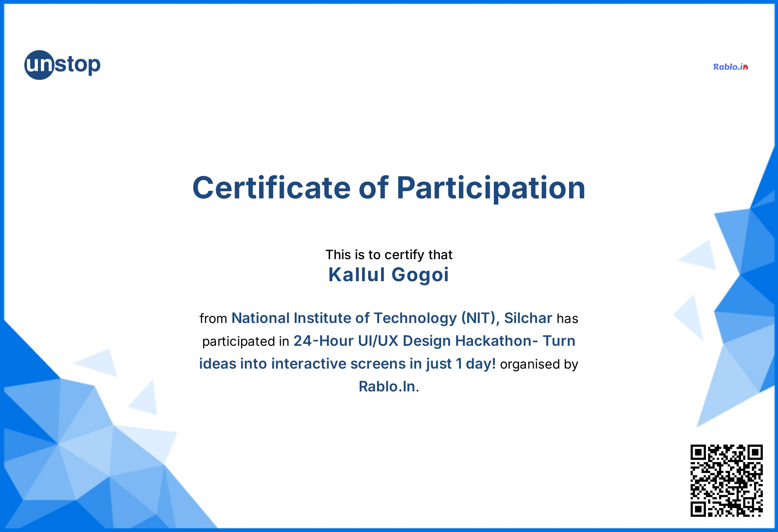778x532 pixels.
Task: Click the word Silchar
Action: click(x=528, y=318)
